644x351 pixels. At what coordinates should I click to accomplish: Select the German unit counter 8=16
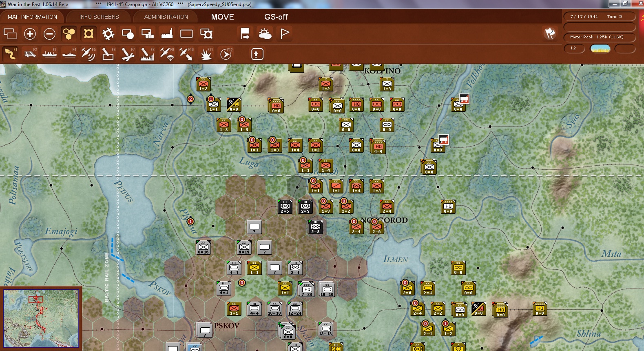[x=203, y=247]
